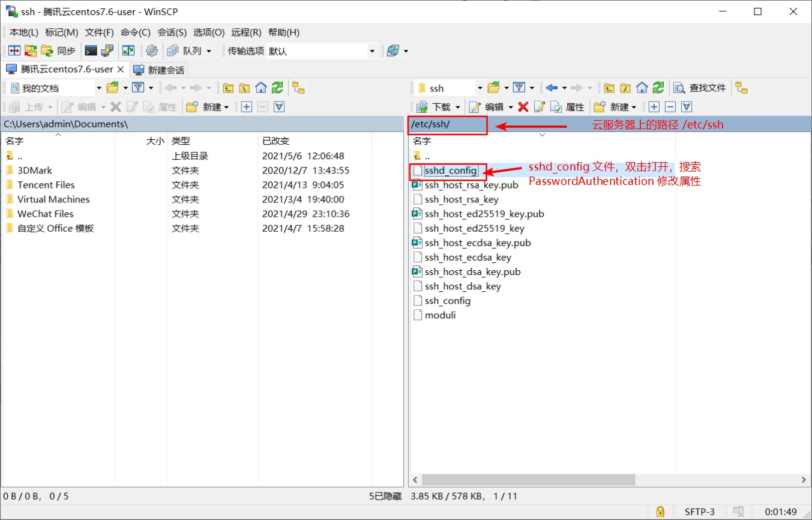Viewport: 812px width, 520px height.
Task: Select the sshd_config file
Action: (450, 171)
